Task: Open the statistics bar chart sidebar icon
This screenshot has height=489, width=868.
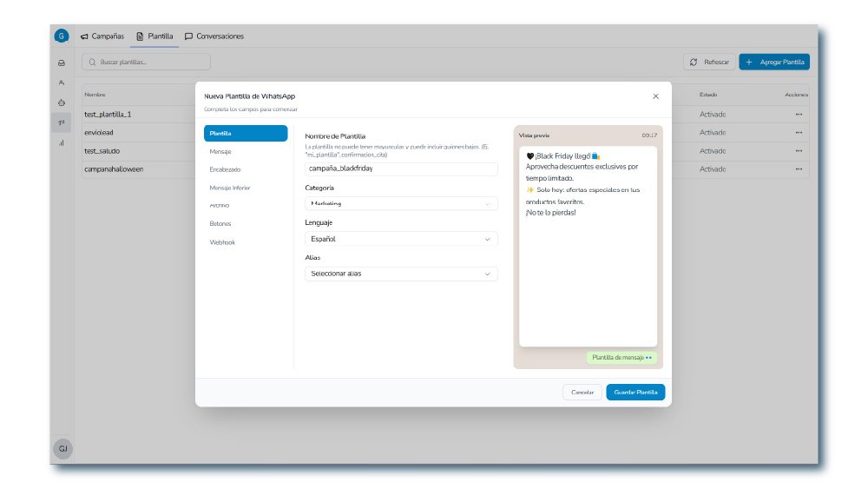Action: click(x=62, y=142)
